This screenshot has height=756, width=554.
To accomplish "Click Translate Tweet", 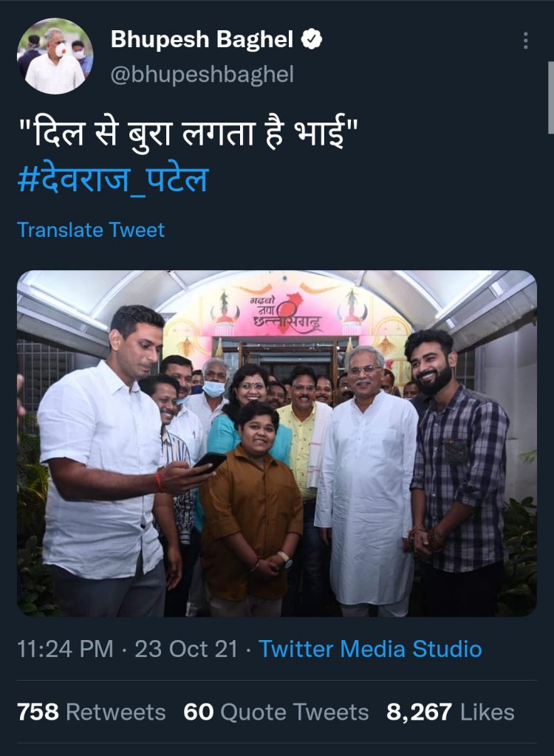I will 91,230.
